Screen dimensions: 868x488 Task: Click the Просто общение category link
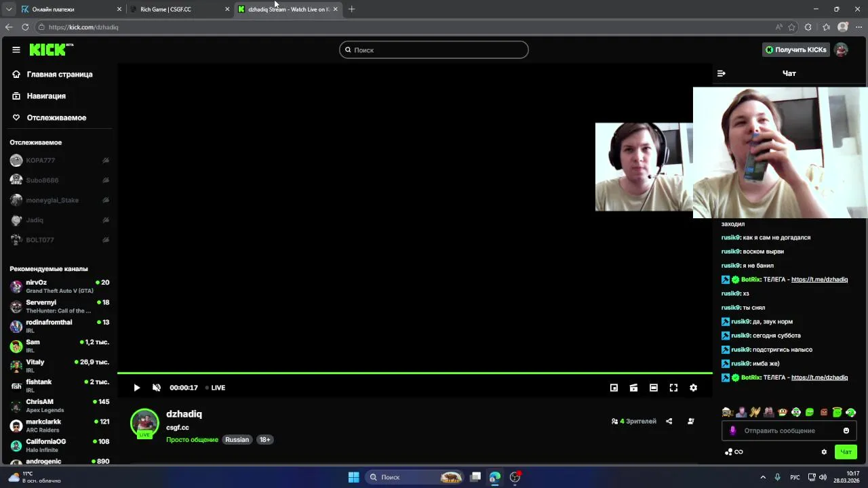tap(192, 440)
